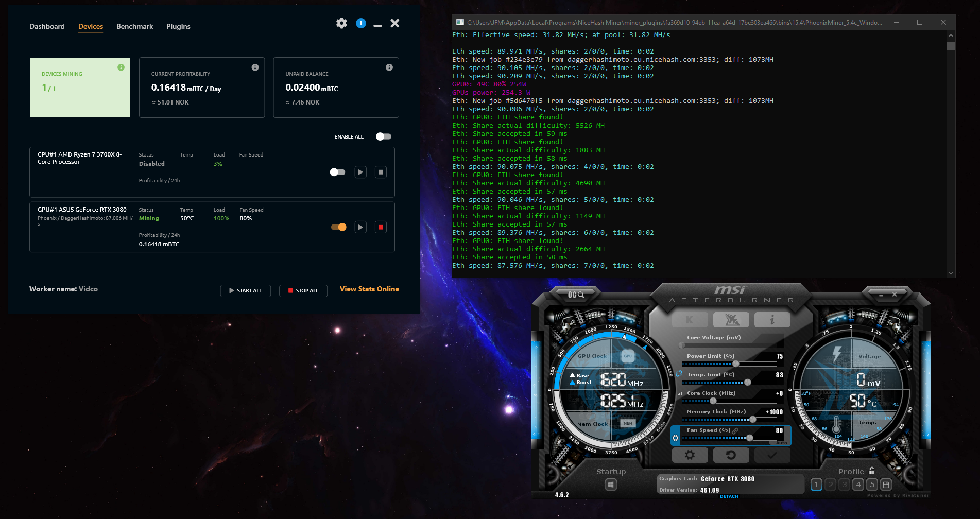Show Unpaid Balance info icon
This screenshot has height=519, width=980.
point(389,67)
